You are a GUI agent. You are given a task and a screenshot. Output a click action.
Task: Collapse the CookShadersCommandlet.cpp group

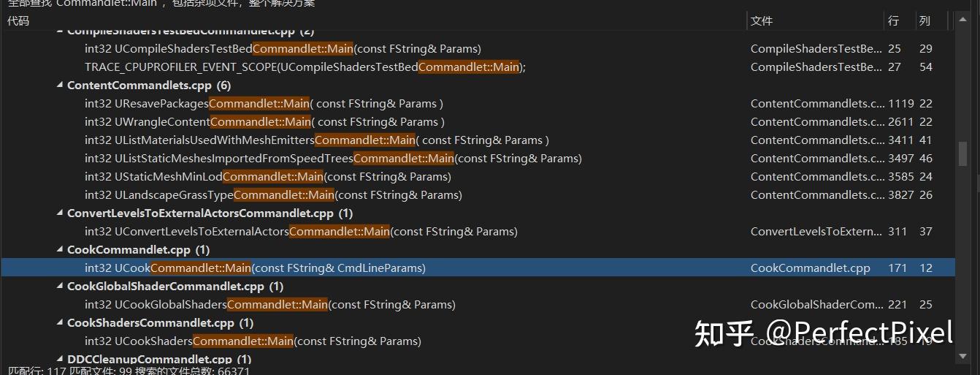tap(60, 323)
